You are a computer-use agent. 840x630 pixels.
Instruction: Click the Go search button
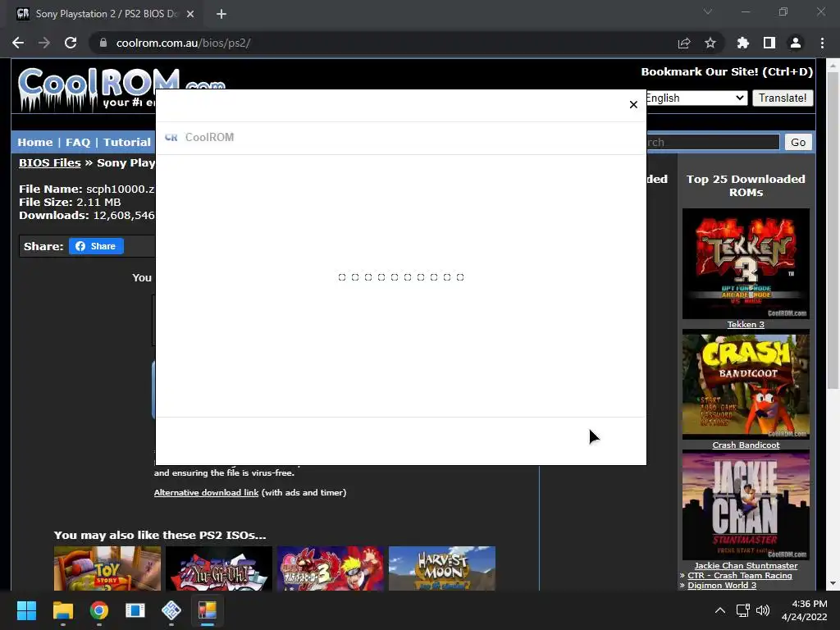point(798,142)
